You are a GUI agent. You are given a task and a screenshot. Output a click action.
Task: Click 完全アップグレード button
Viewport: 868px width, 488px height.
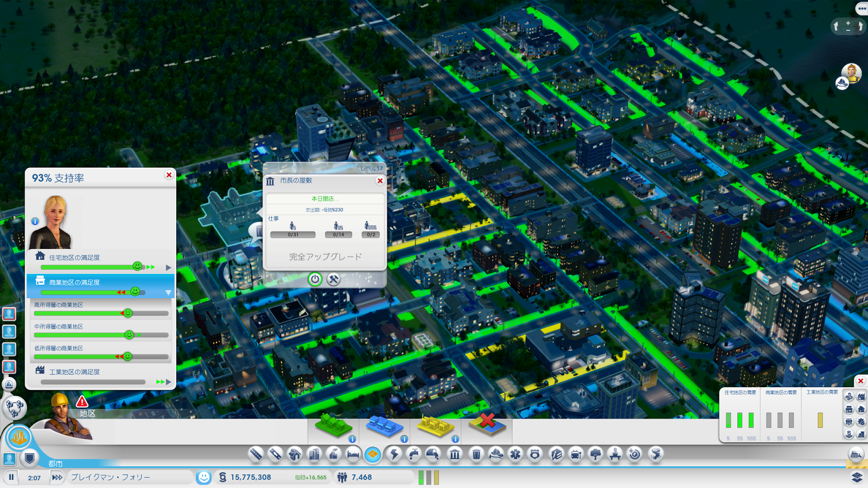(325, 256)
